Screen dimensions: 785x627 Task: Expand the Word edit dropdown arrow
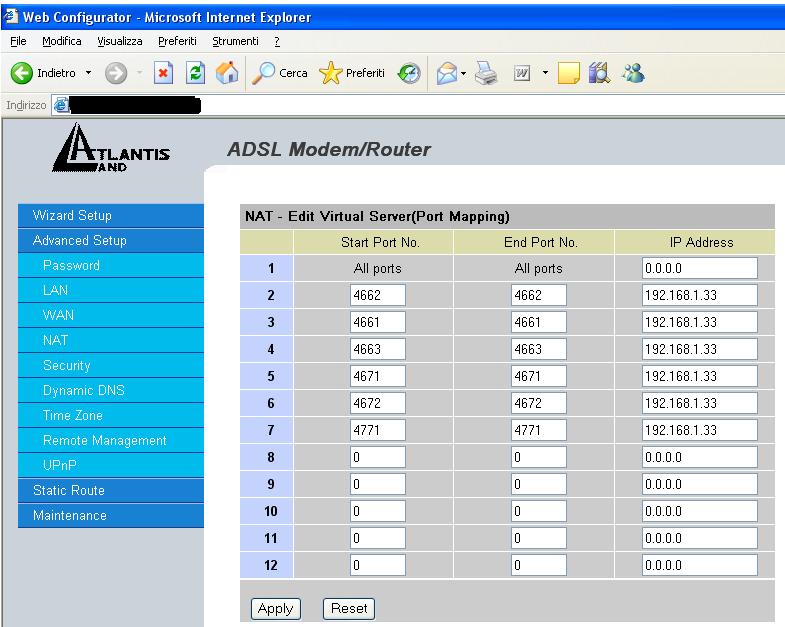(x=545, y=73)
